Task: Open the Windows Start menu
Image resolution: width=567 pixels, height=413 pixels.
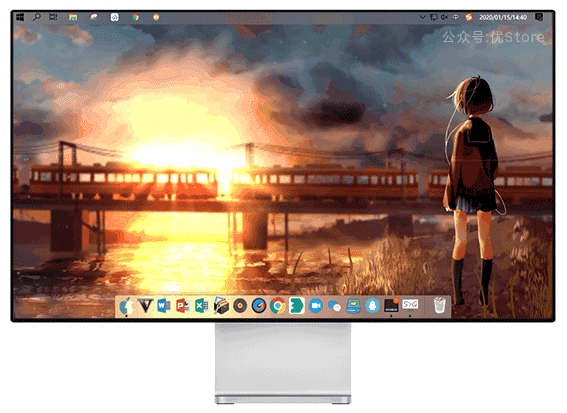Action: tap(20, 17)
